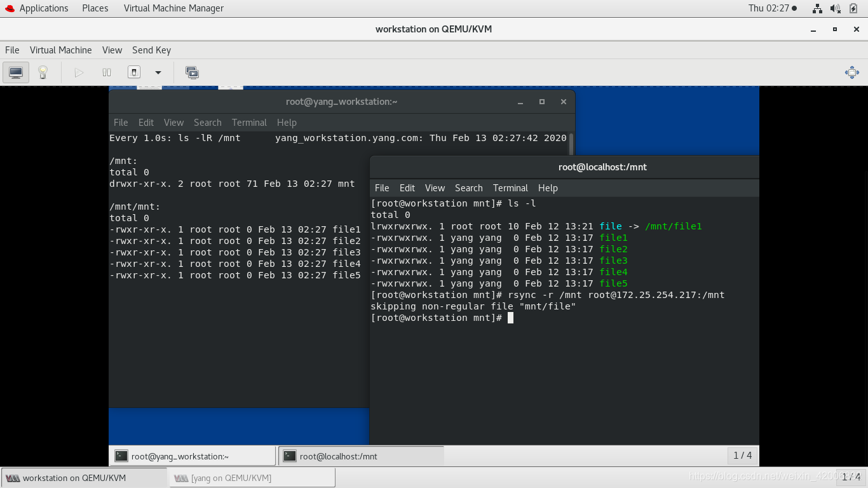
Task: Open Virtual Machine Manager app menu
Action: (173, 8)
